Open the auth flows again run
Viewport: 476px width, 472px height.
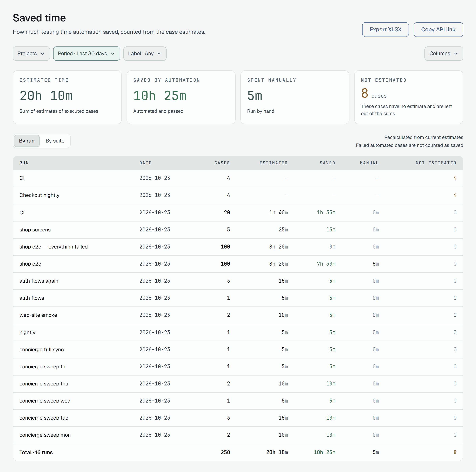click(x=238, y=281)
